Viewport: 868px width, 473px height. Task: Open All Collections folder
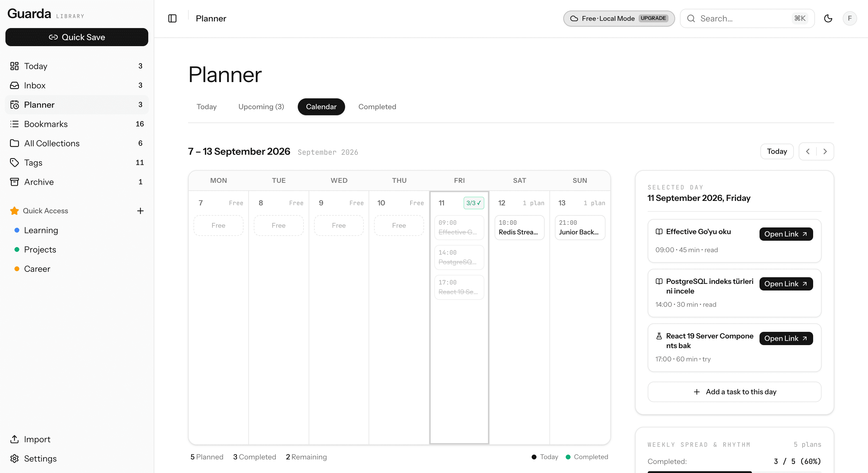77,143
